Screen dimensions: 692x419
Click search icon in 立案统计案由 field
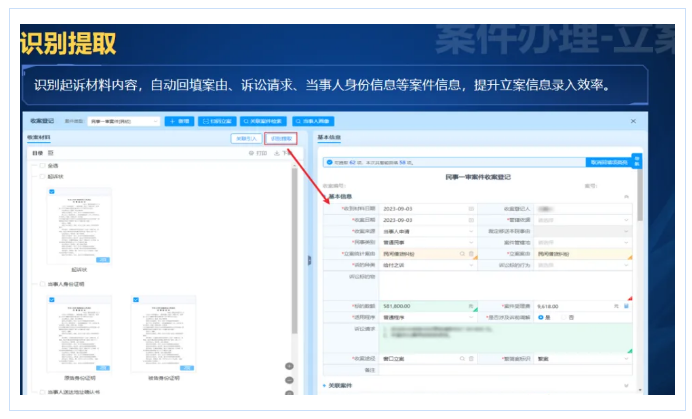click(464, 254)
